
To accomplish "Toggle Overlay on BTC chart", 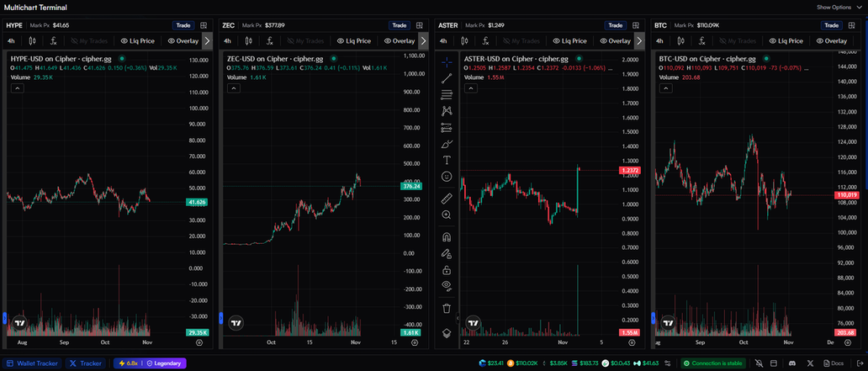I will (x=830, y=40).
